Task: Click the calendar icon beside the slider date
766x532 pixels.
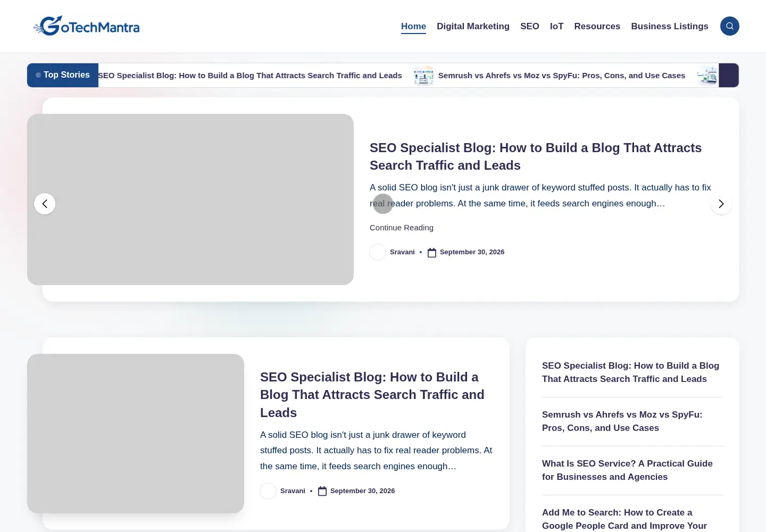Action: 432,253
